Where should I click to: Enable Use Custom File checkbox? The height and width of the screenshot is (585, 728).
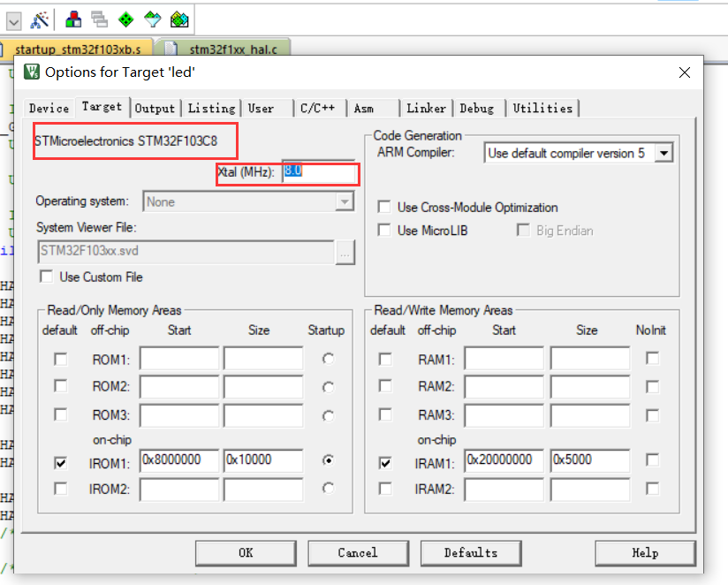click(46, 277)
